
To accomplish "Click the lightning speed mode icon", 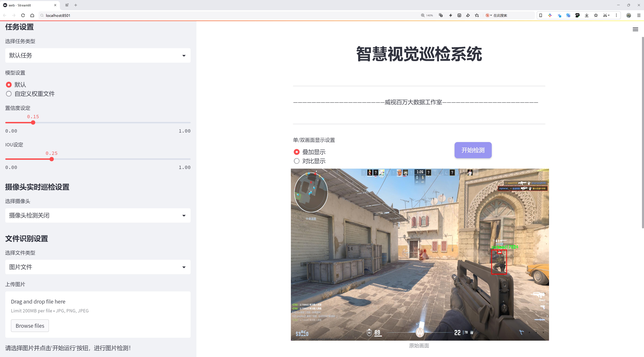I will [450, 15].
